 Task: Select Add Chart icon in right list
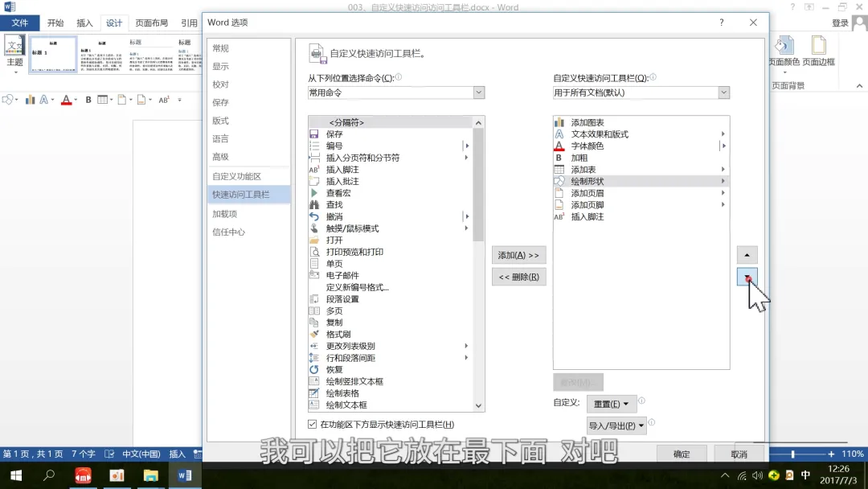pyautogui.click(x=559, y=122)
